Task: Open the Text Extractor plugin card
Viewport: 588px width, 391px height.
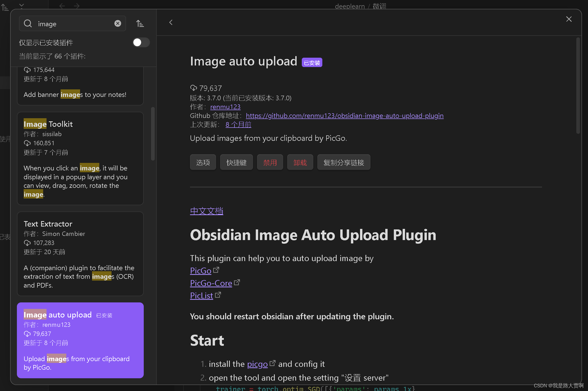Action: (80, 254)
